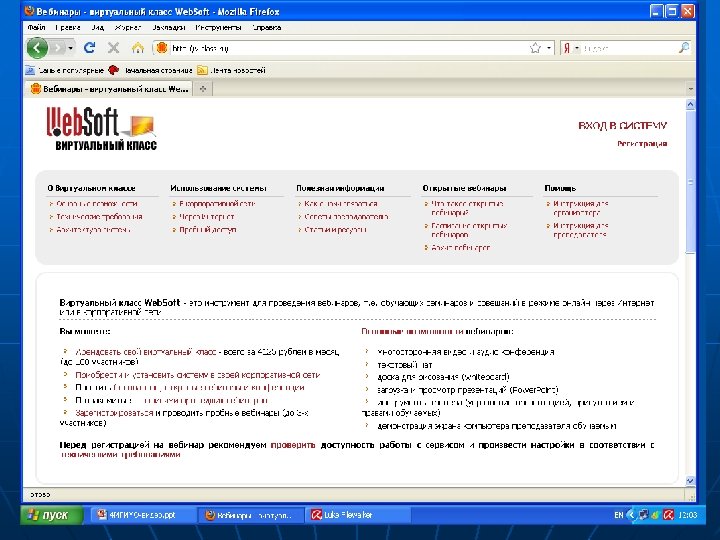Click the Арендовать свой виртуальный класс link

point(146,352)
